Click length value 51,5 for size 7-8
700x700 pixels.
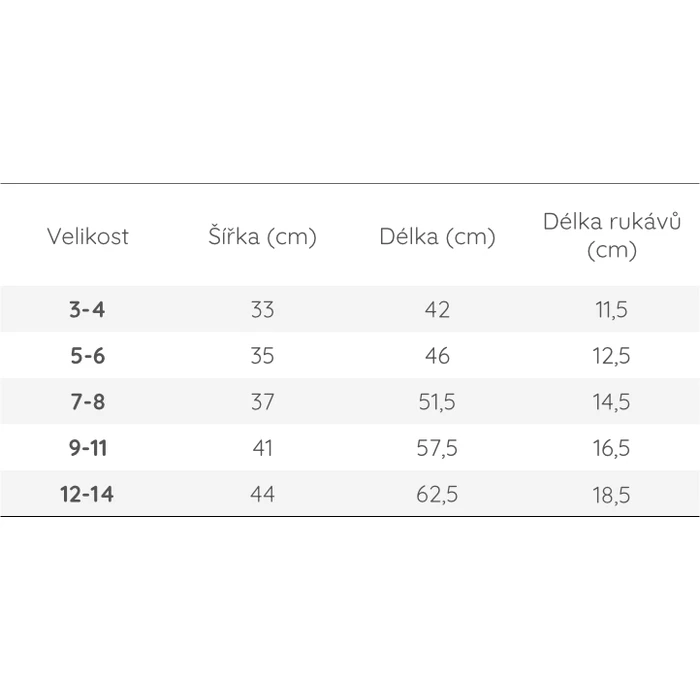437,402
